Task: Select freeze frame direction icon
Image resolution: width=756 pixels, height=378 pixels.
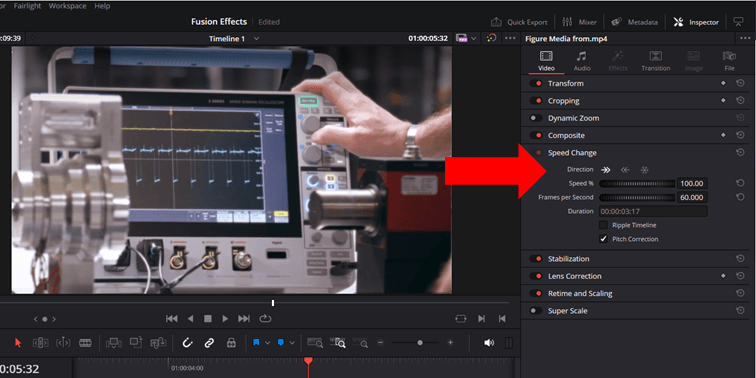Action: tap(644, 170)
